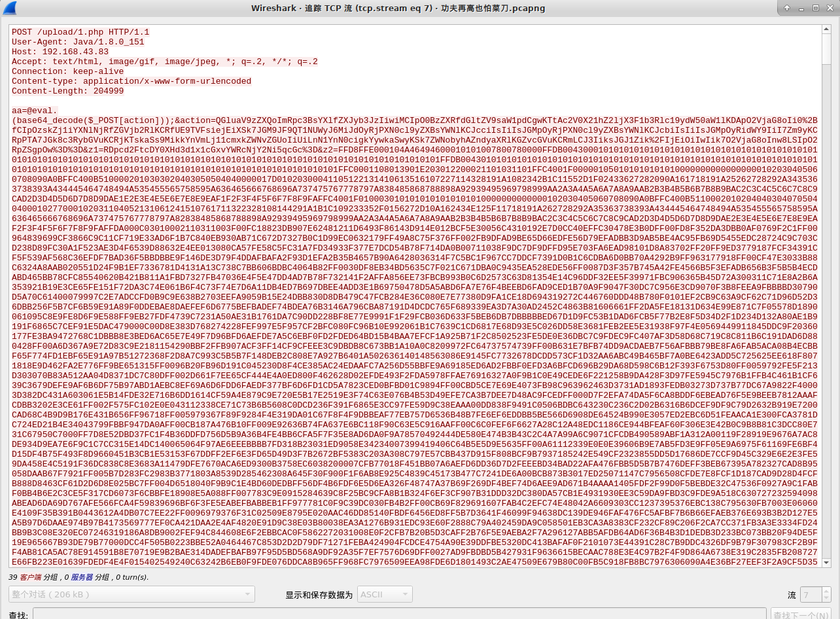Click the Host: 192.168.43.83 line
This screenshot has height=619, width=840.
60,52
